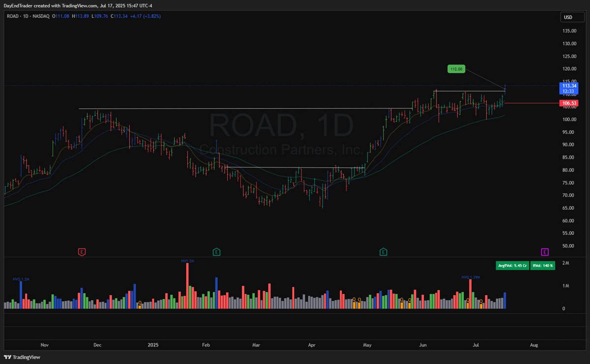Click the Dec label on time axis

97,345
